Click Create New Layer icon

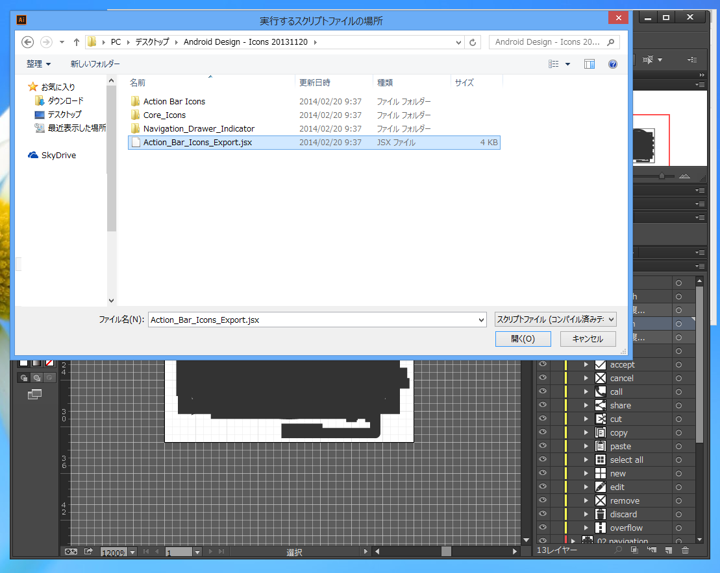[x=669, y=550]
